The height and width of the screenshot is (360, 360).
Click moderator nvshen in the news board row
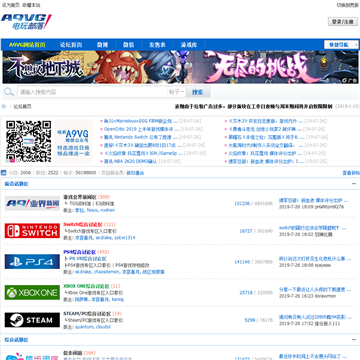click(x=107, y=210)
